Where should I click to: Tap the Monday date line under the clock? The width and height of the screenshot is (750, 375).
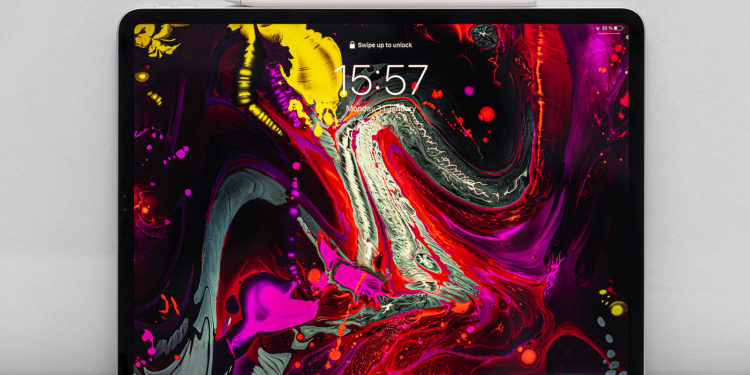click(x=381, y=109)
